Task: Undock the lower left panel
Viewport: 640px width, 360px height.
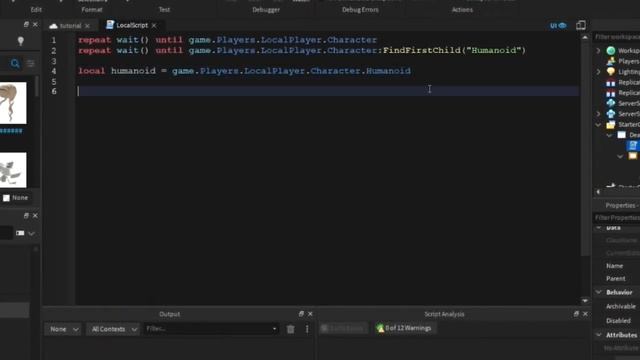Action: pyautogui.click(x=26, y=216)
